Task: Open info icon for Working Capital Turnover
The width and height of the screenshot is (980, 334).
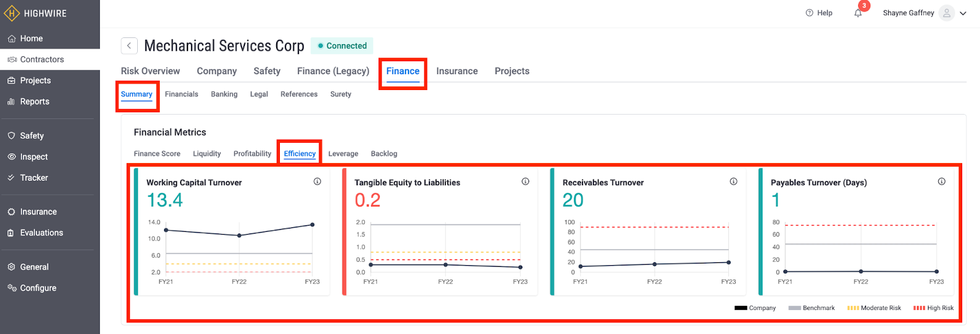Action: 317,181
